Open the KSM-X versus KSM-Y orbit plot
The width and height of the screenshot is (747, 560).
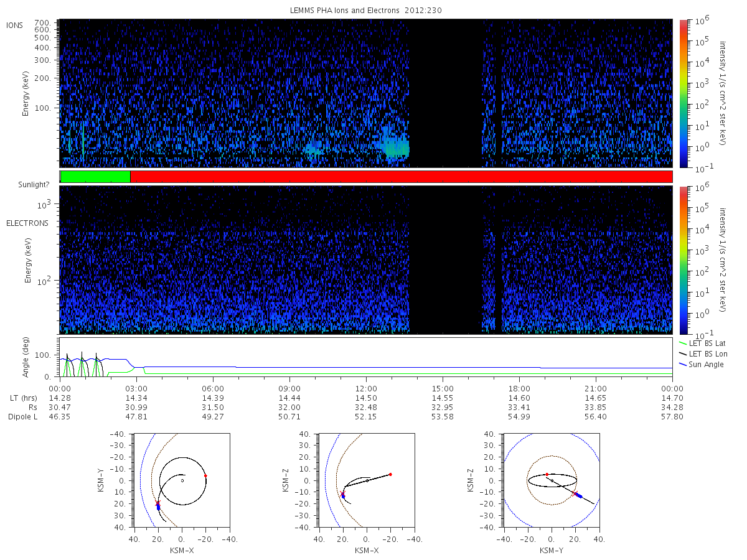(x=181, y=480)
